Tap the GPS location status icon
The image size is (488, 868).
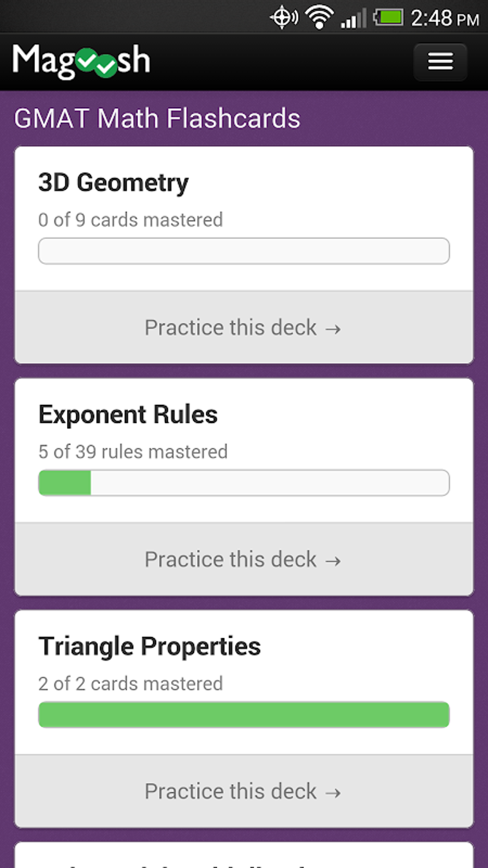284,18
